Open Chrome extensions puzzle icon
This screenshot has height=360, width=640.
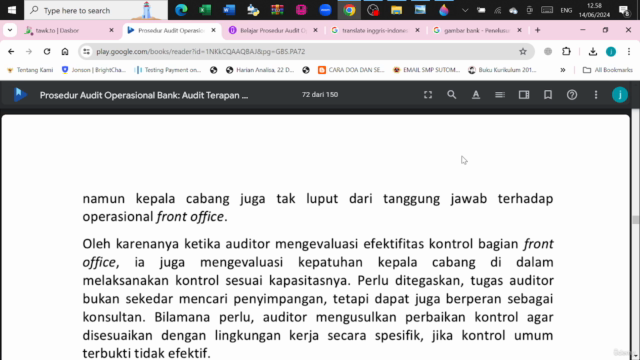pos(566,51)
